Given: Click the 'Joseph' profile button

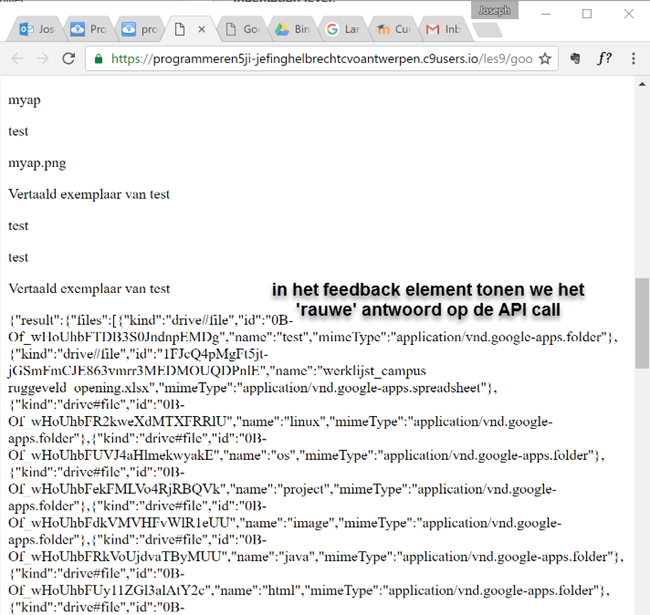Looking at the screenshot, I should 494,11.
